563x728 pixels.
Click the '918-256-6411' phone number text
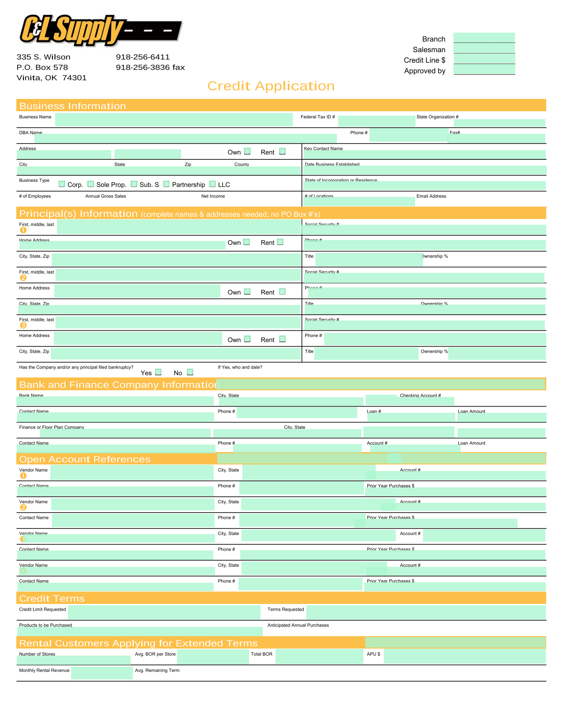coord(143,57)
